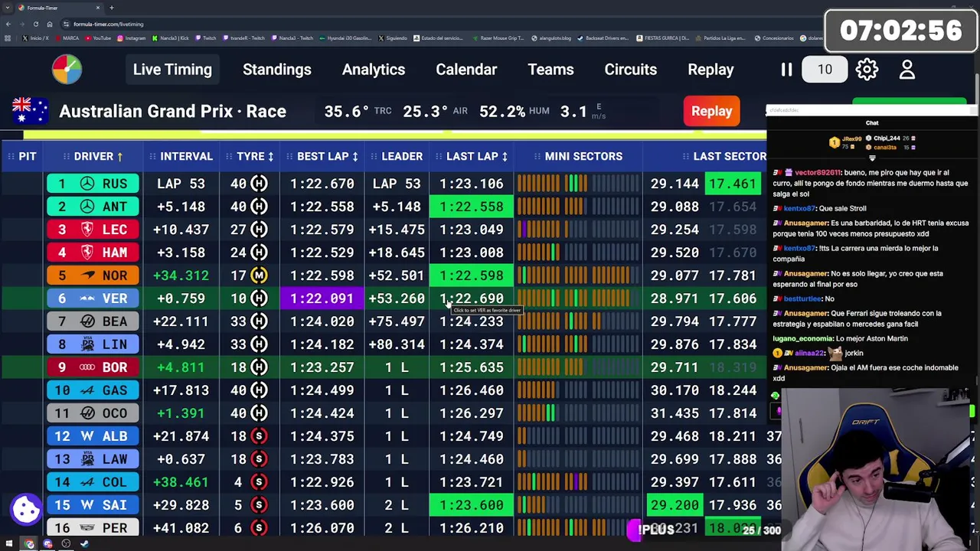Select driver VER in position 6
Screen dimensions: 980x551
click(x=93, y=298)
